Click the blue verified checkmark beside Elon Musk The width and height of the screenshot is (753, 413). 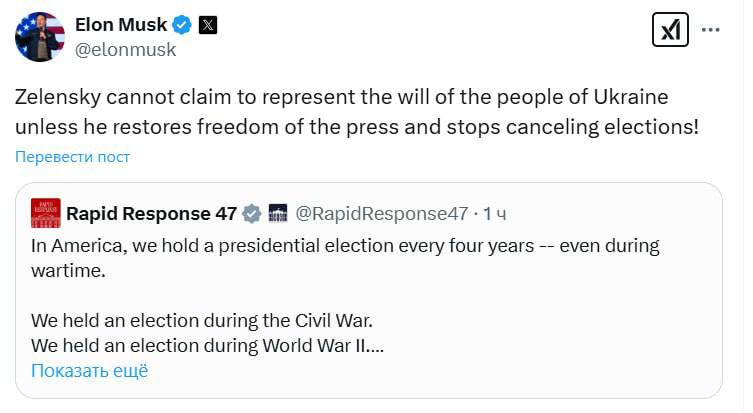point(182,25)
